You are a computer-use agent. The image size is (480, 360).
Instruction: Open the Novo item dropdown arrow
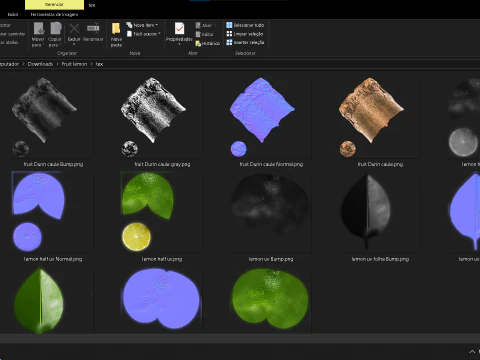[157, 25]
